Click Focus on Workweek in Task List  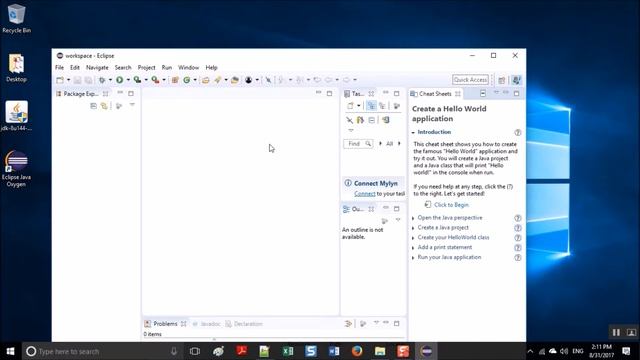tap(396, 106)
